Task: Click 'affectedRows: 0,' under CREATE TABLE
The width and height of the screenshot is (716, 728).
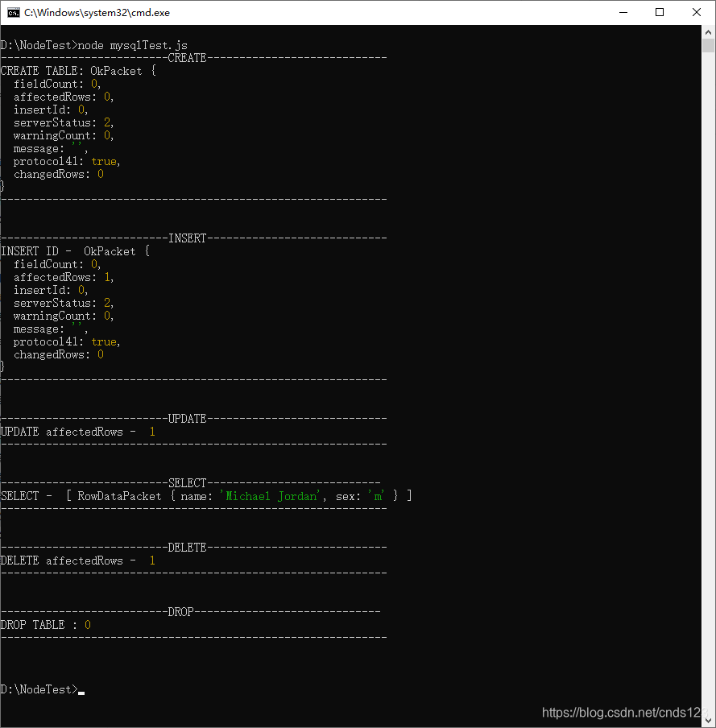Action: click(x=64, y=97)
